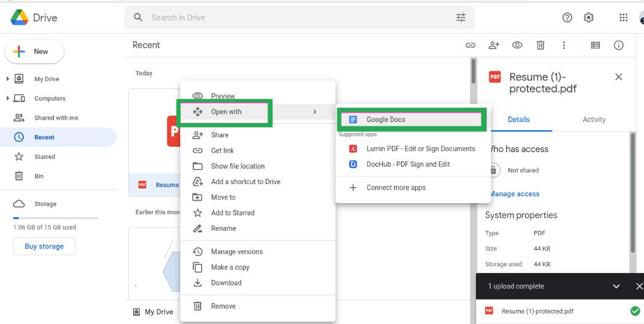Click the Preview eye icon in toolbar
Image resolution: width=644 pixels, height=324 pixels.
click(517, 45)
